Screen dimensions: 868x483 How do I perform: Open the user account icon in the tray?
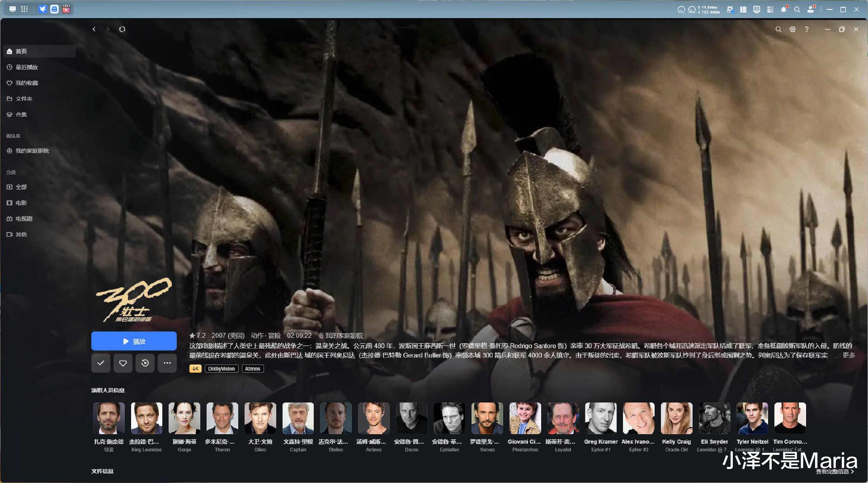tap(811, 9)
